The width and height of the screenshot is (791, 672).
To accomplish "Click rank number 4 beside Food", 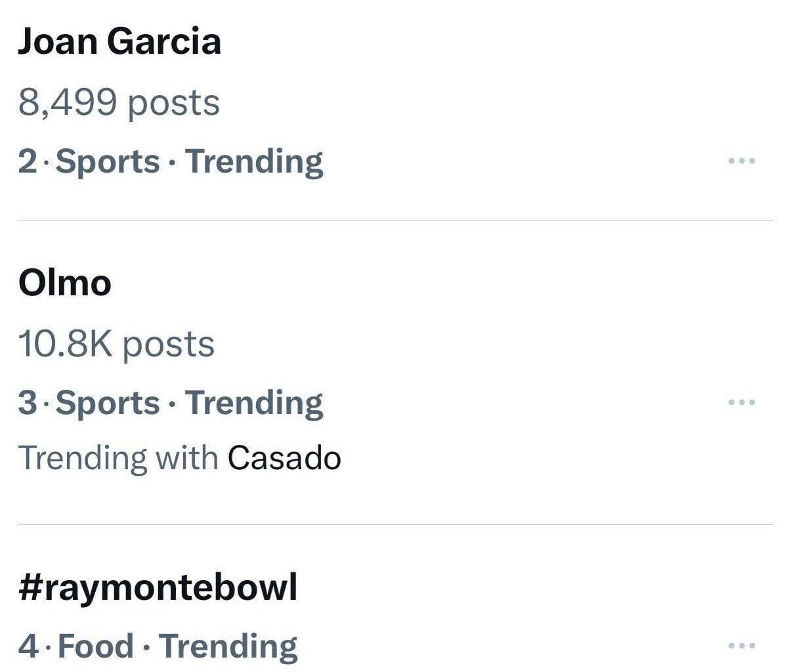I will point(28,646).
